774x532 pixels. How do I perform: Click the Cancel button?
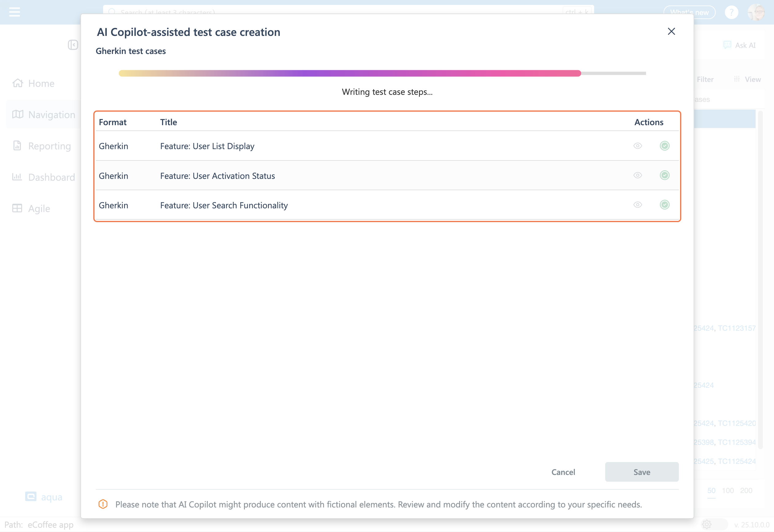pyautogui.click(x=563, y=472)
